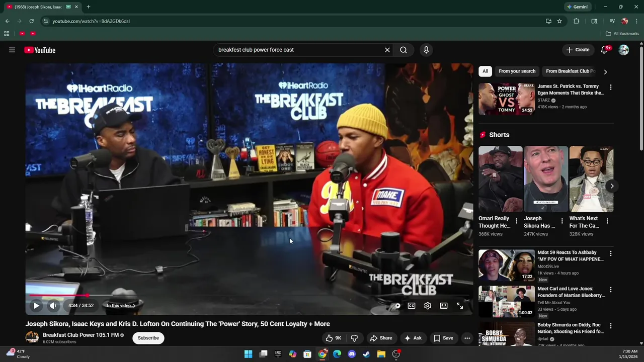Screen dimensions: 644x362
Task: Bookmark this page with the star
Action: click(559, 21)
